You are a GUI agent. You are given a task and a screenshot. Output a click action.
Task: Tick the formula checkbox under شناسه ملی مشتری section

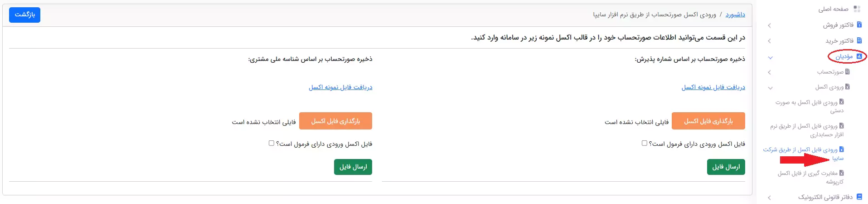[x=272, y=143]
